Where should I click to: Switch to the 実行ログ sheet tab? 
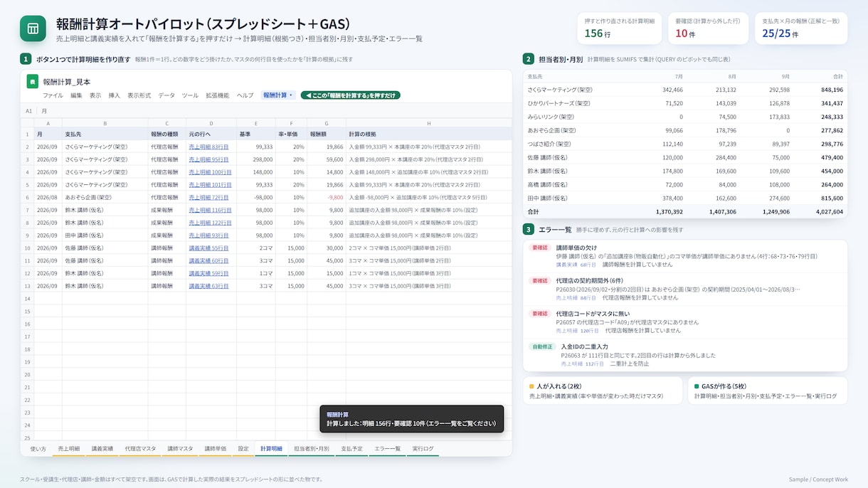[x=423, y=448]
